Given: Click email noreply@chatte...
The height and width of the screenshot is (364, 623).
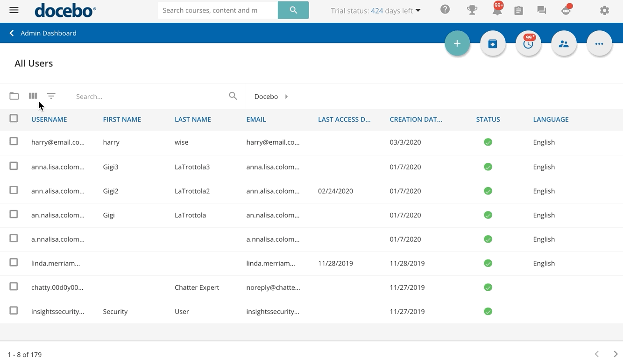Looking at the screenshot, I should 273,287.
